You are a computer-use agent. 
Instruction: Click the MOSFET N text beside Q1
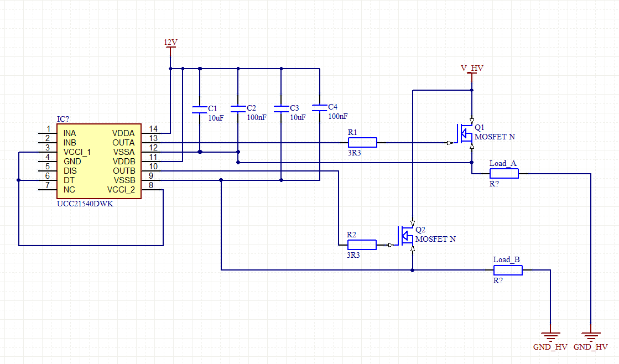click(495, 137)
